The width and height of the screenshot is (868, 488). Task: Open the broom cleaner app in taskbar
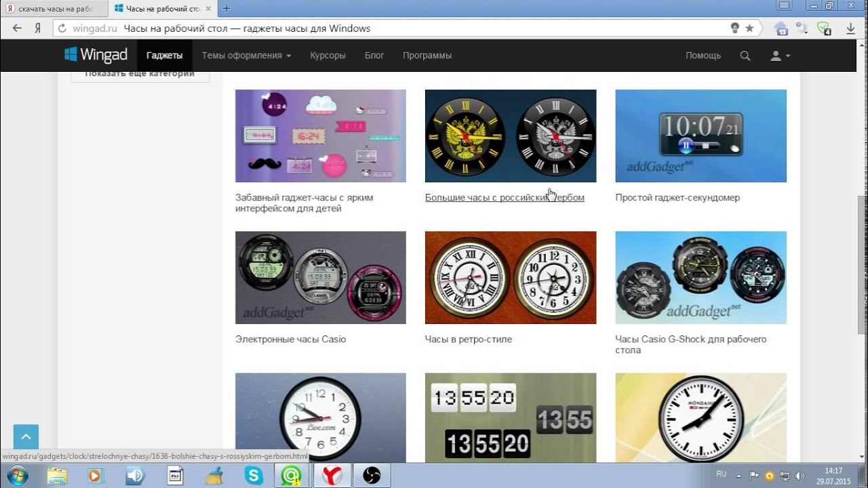tap(214, 475)
